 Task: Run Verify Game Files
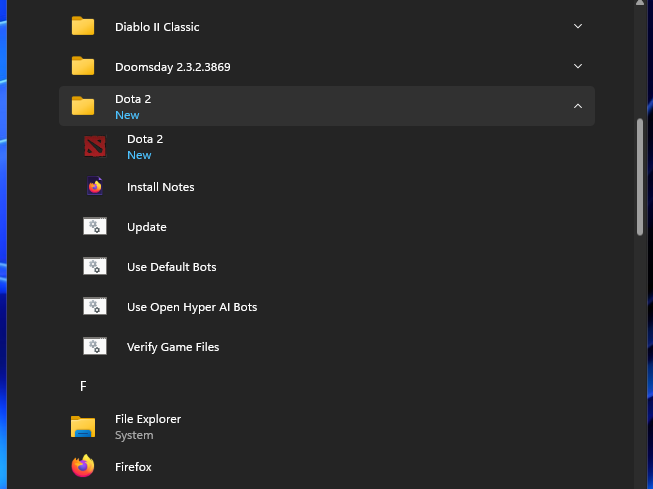pos(173,347)
